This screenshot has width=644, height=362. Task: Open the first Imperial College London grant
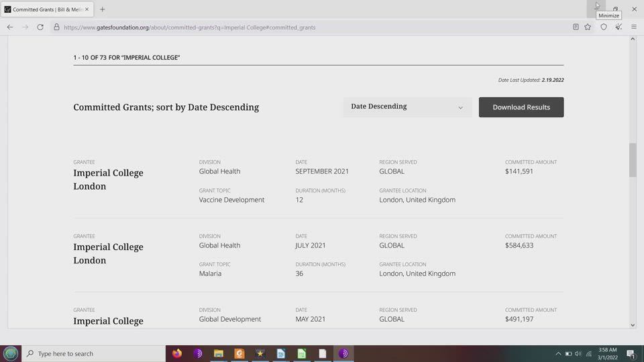[108, 179]
